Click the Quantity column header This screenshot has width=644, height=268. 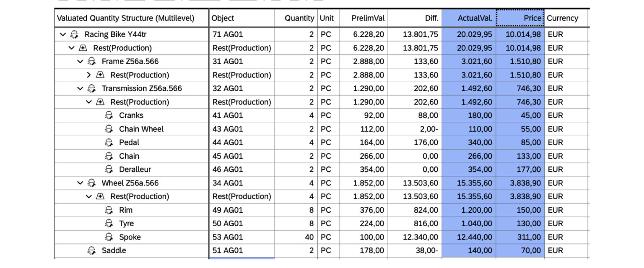click(x=299, y=18)
